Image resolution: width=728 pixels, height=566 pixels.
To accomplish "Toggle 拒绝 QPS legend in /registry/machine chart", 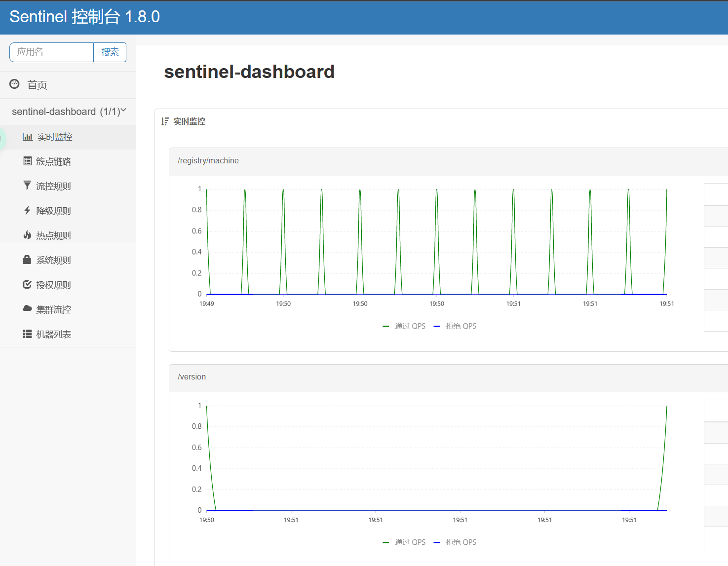I will pos(455,326).
